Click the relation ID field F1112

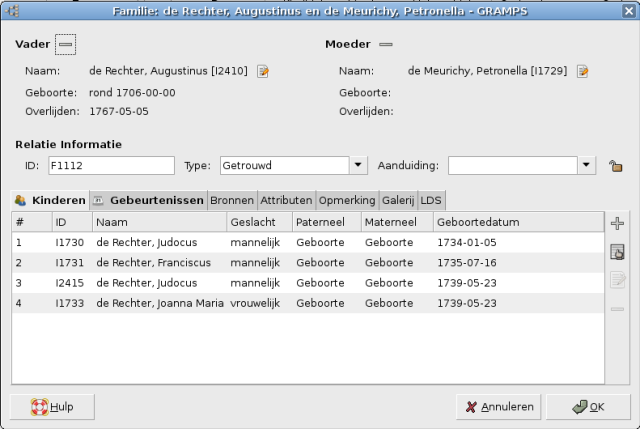point(110,165)
